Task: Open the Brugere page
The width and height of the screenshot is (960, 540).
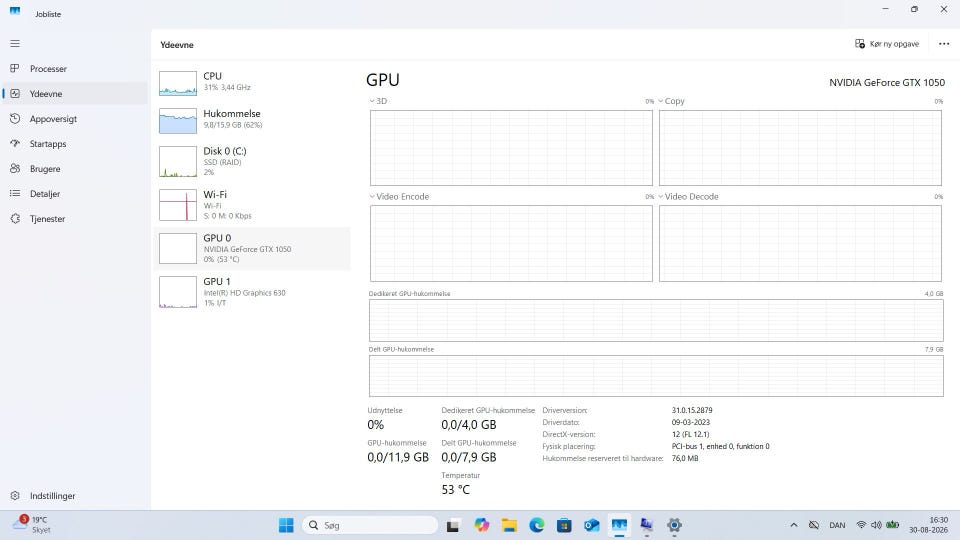Action: [x=74, y=169]
